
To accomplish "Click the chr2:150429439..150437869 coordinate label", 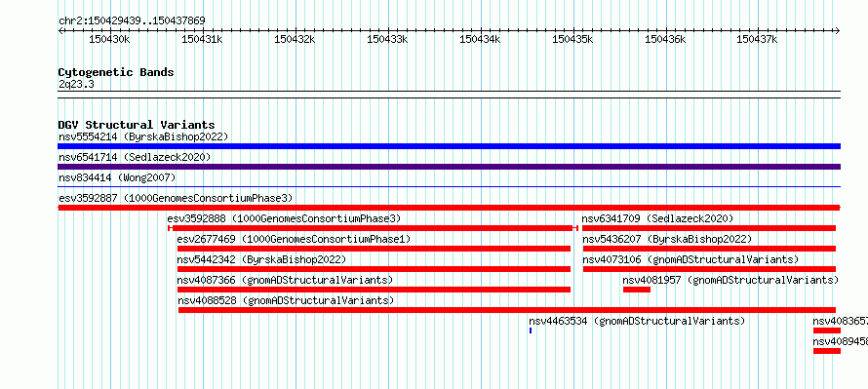I will [x=132, y=21].
